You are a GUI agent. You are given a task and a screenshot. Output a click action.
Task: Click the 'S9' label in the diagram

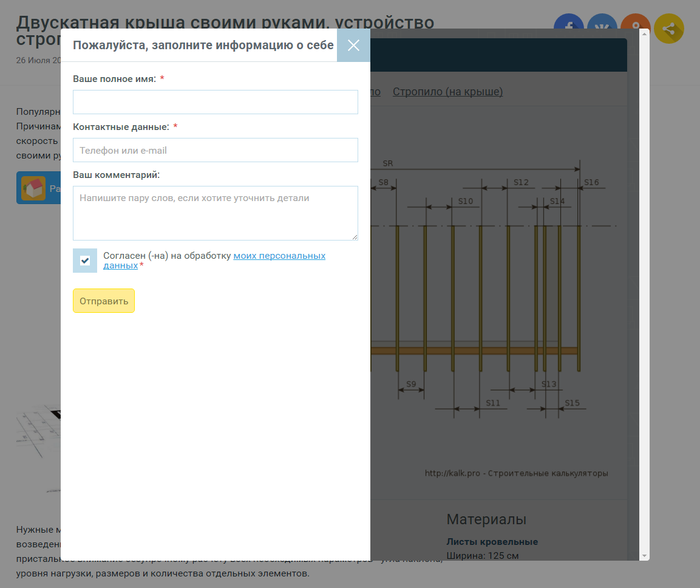click(x=411, y=385)
